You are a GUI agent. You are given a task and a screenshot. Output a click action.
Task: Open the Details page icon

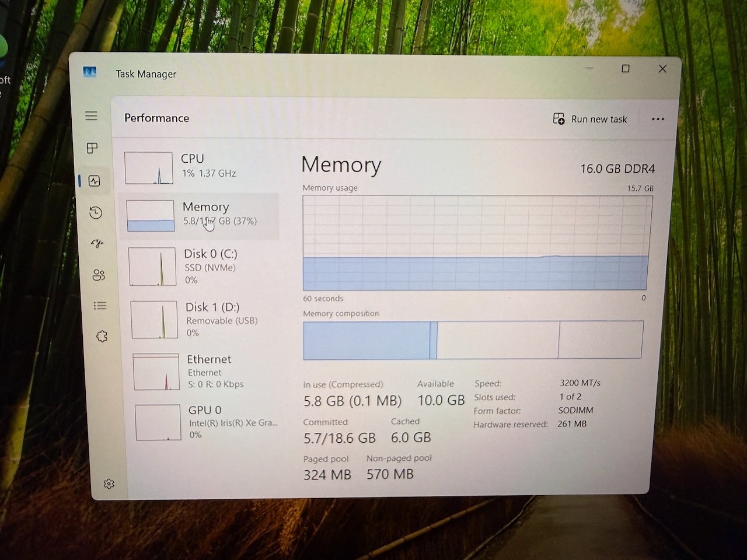(100, 306)
